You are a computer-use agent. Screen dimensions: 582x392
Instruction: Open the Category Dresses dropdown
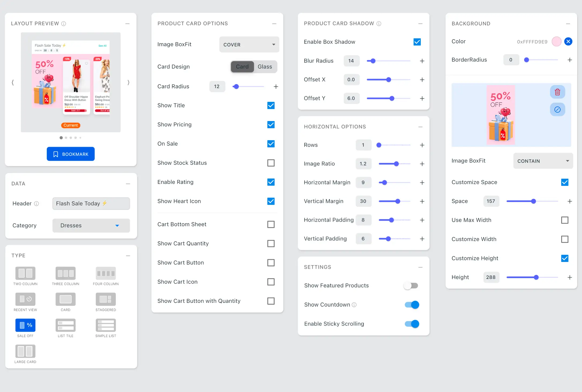pos(91,225)
